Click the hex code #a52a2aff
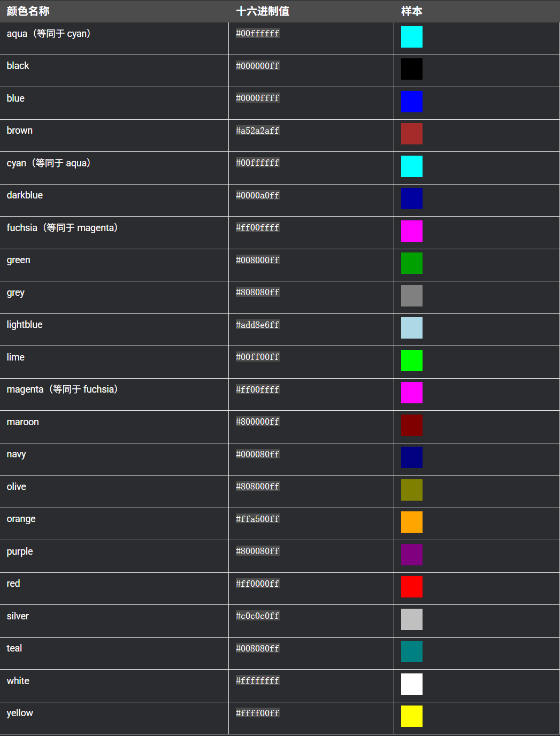Image resolution: width=560 pixels, height=736 pixels. [x=257, y=131]
